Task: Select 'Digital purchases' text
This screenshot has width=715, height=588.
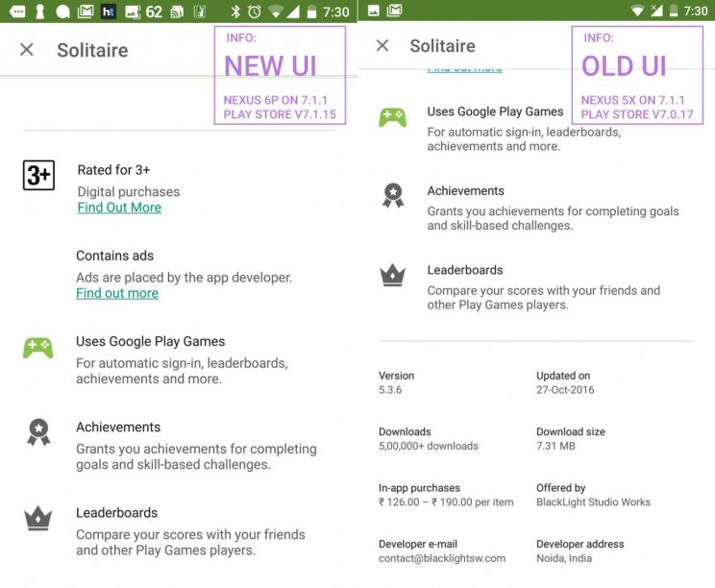Action: click(x=129, y=192)
